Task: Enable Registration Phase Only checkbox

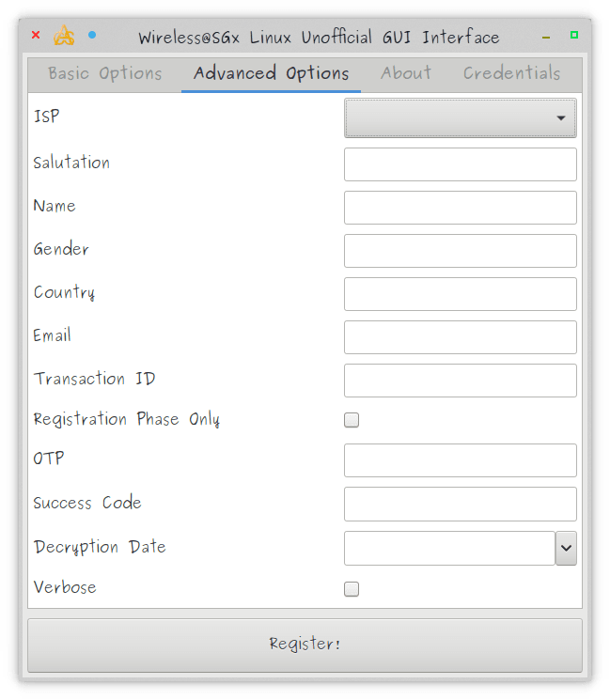Action: pos(352,420)
